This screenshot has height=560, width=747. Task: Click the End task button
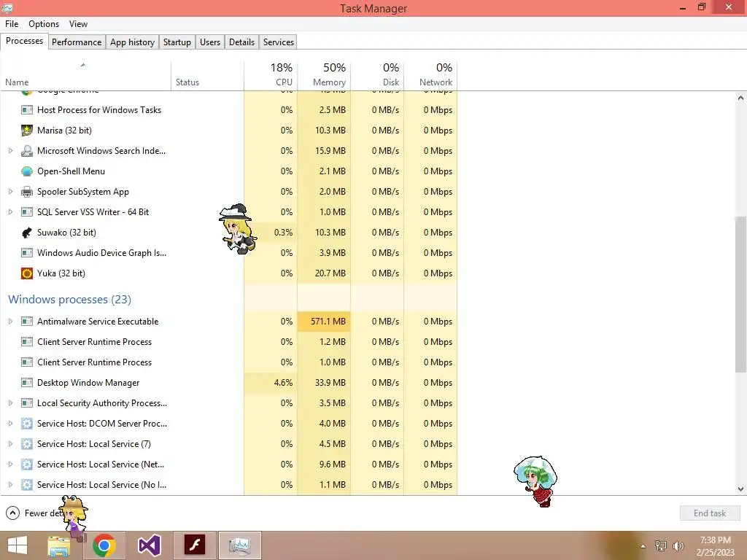point(710,513)
